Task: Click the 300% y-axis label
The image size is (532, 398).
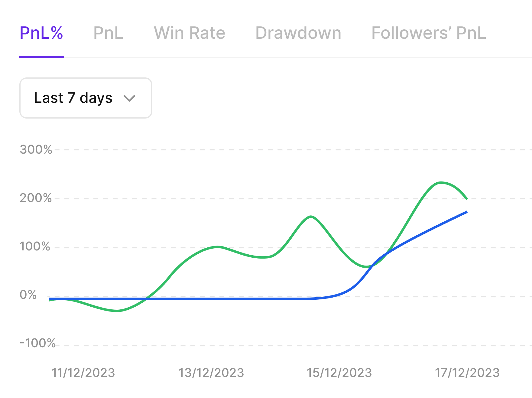Action: coord(36,150)
